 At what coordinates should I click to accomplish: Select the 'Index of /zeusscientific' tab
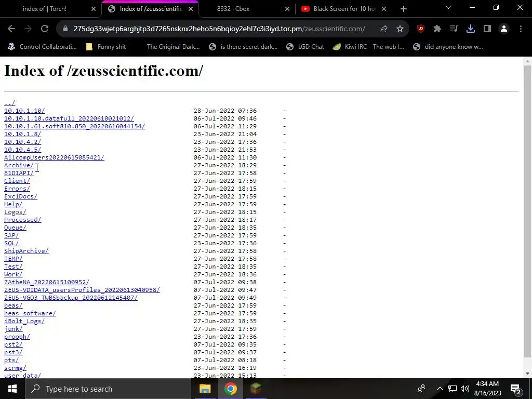(x=151, y=9)
